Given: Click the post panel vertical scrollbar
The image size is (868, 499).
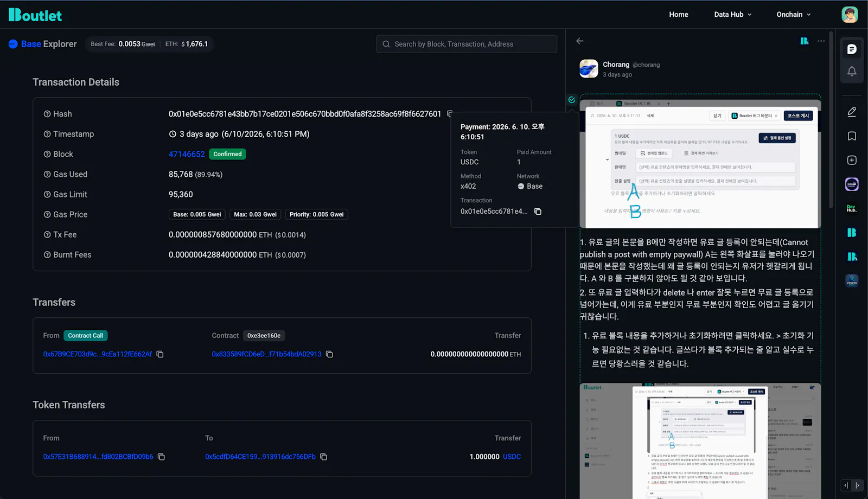Looking at the screenshot, I should click(831, 119).
